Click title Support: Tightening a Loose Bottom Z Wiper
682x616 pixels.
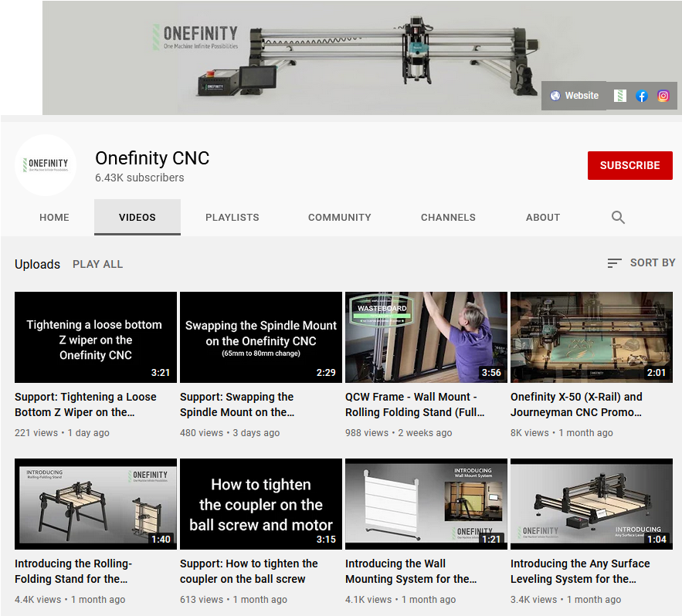click(86, 404)
